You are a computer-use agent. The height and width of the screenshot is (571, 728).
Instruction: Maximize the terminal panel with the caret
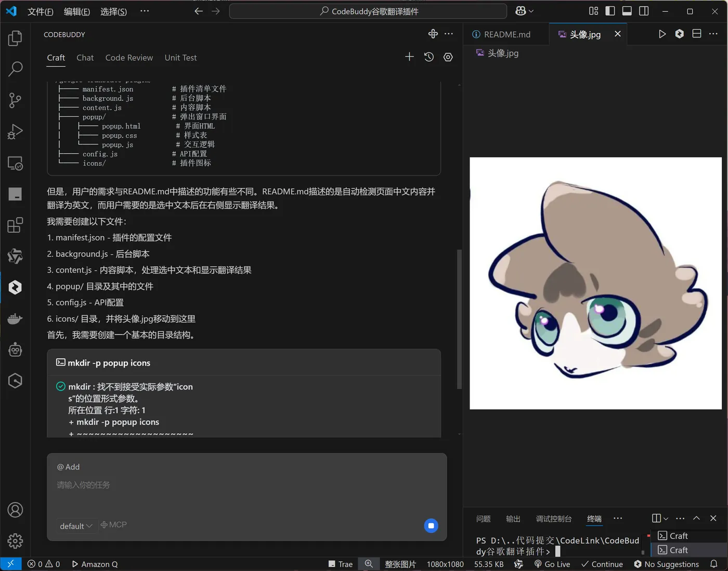coord(697,518)
